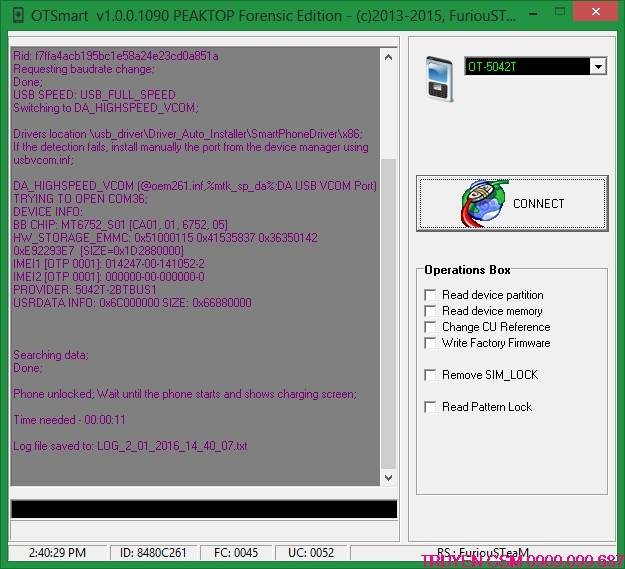Click the 'DEVICE INFO:' log line

coord(48,212)
